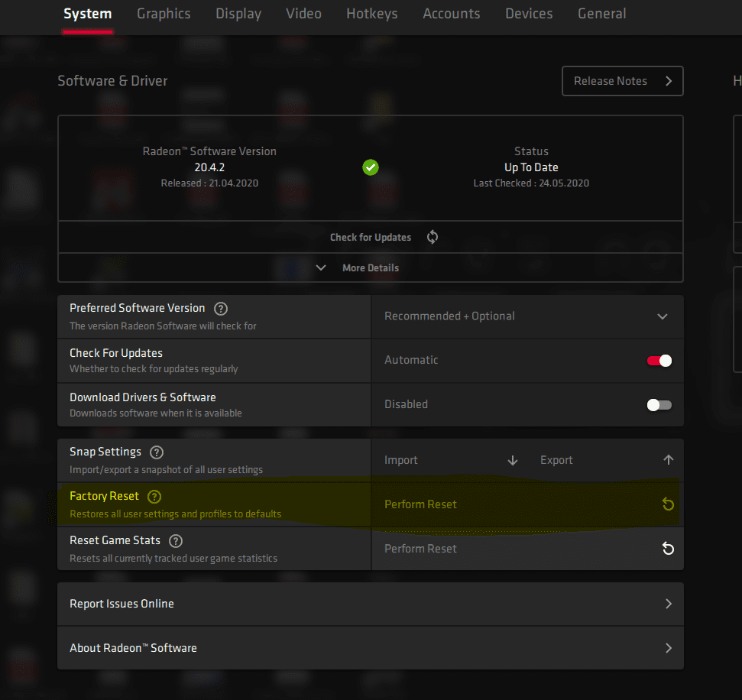742x700 pixels.
Task: Open help for Preferred Software Version
Action: [x=221, y=309]
